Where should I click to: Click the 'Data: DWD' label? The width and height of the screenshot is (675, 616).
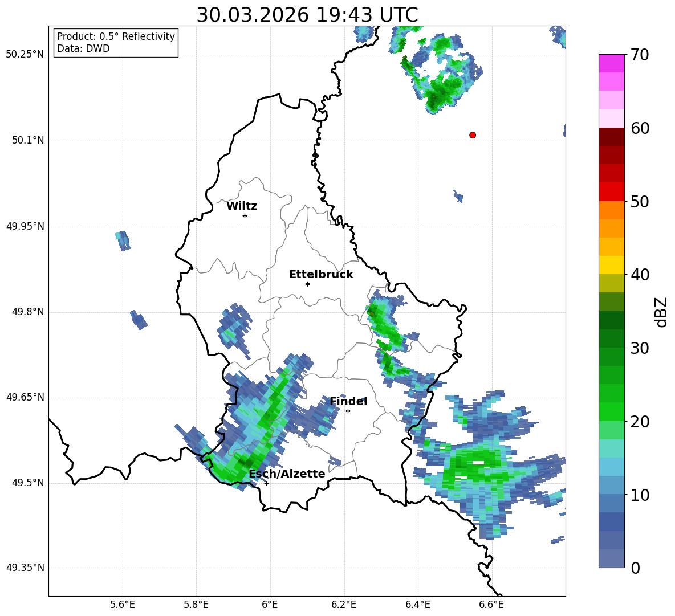pos(83,48)
